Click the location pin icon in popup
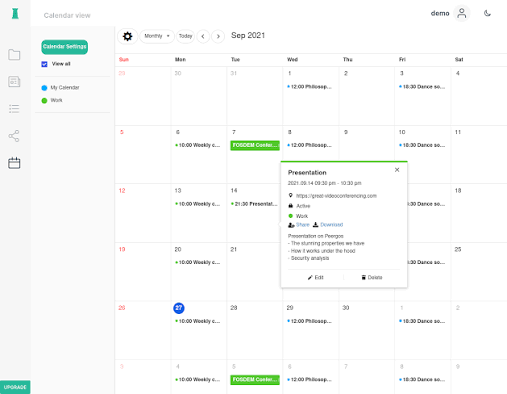This screenshot has height=394, width=507. point(291,195)
